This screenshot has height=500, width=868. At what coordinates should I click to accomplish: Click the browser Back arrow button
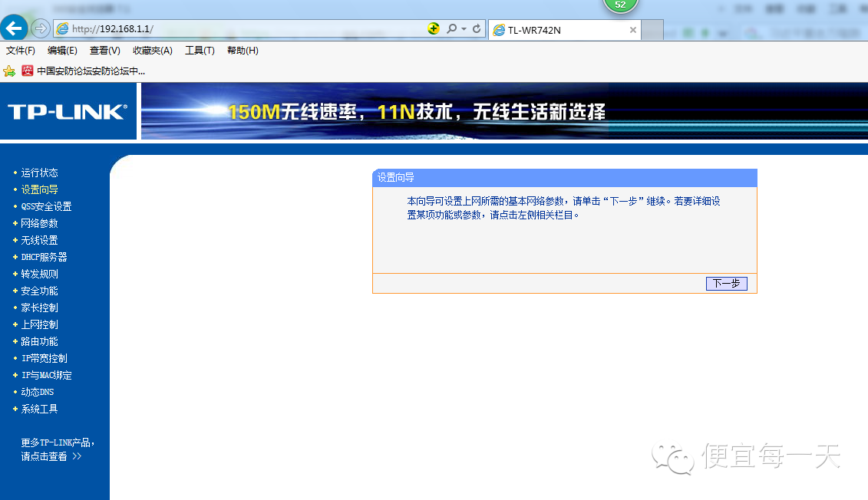[14, 28]
